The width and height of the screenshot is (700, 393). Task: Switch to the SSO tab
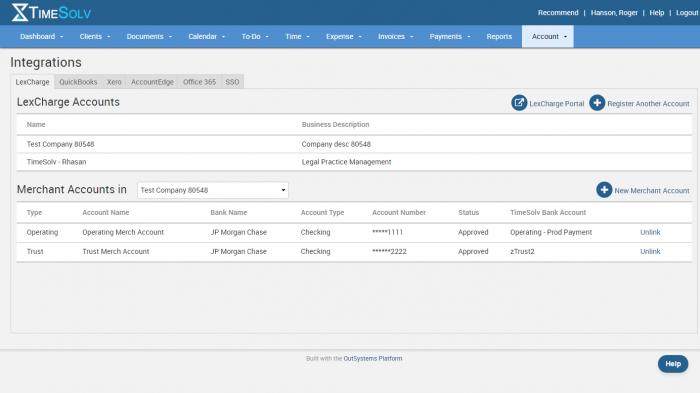(232, 82)
